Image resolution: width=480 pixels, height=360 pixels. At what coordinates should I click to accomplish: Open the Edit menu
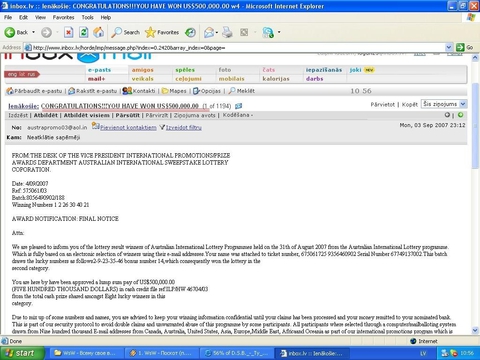(x=23, y=17)
